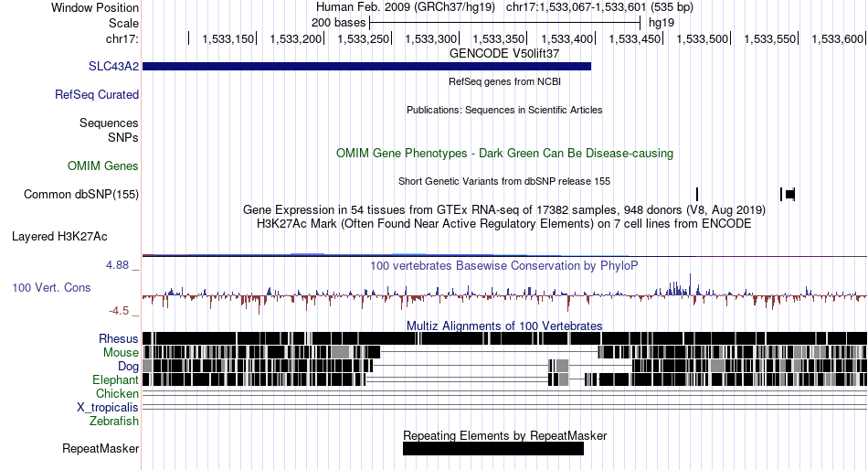Click Multiz Alignments of 100 Vertebrates title
868x470 pixels.
(x=504, y=326)
